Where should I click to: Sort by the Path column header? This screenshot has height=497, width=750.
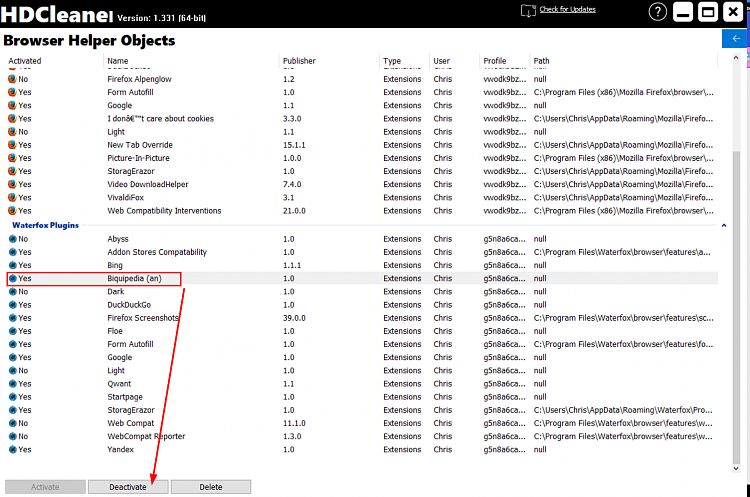click(x=541, y=61)
